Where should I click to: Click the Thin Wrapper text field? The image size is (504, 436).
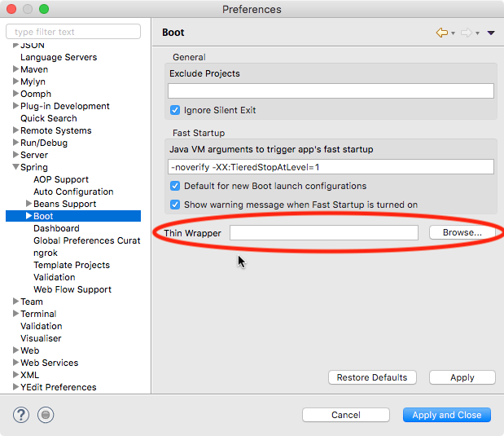pyautogui.click(x=323, y=233)
